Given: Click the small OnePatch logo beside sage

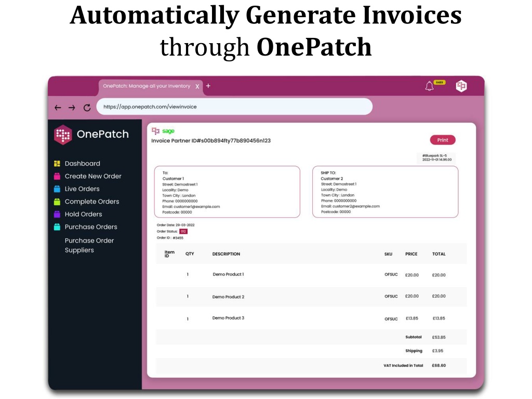Looking at the screenshot, I should pos(155,131).
